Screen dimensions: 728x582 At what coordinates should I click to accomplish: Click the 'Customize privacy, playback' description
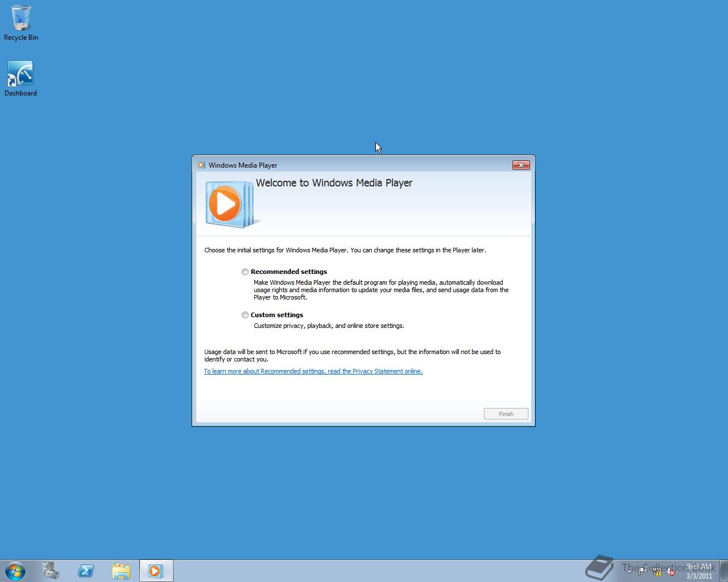(x=329, y=326)
